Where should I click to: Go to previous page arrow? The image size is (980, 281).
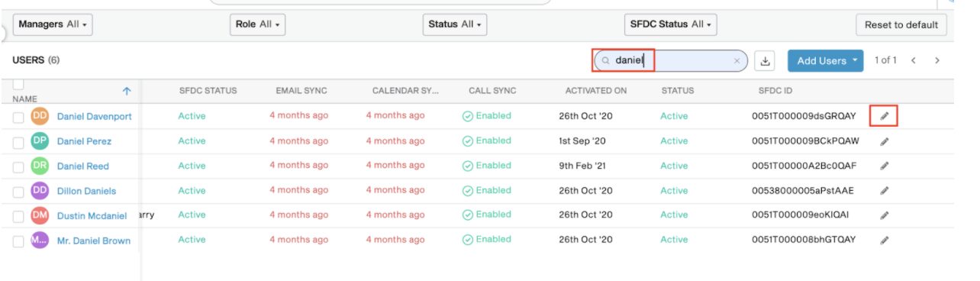(914, 60)
